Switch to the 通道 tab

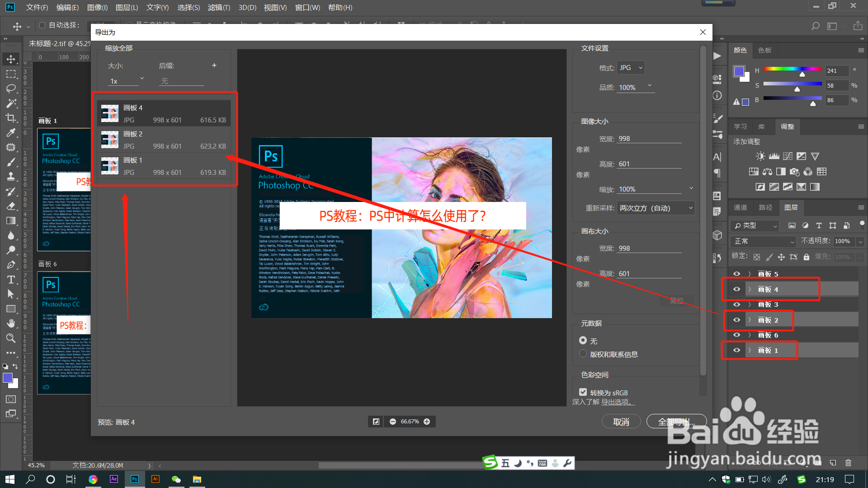click(740, 207)
